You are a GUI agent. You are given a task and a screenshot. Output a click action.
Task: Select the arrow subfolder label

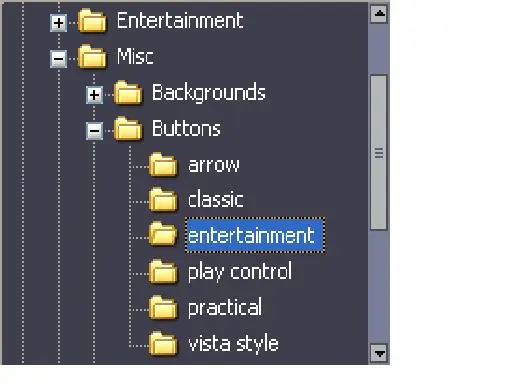(x=214, y=165)
